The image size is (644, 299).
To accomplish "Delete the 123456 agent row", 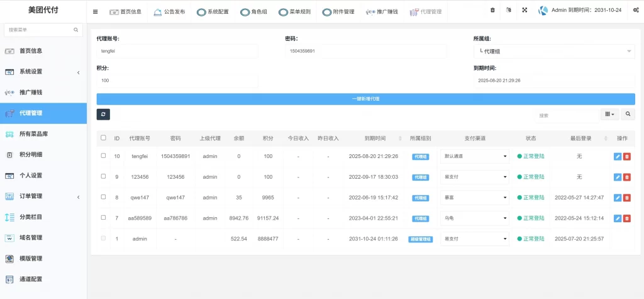I will (x=627, y=177).
